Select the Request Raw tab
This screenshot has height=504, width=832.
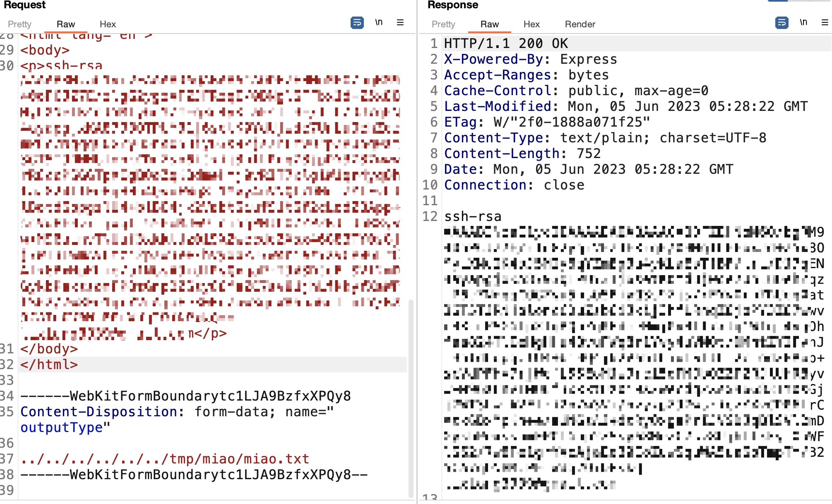click(x=66, y=24)
